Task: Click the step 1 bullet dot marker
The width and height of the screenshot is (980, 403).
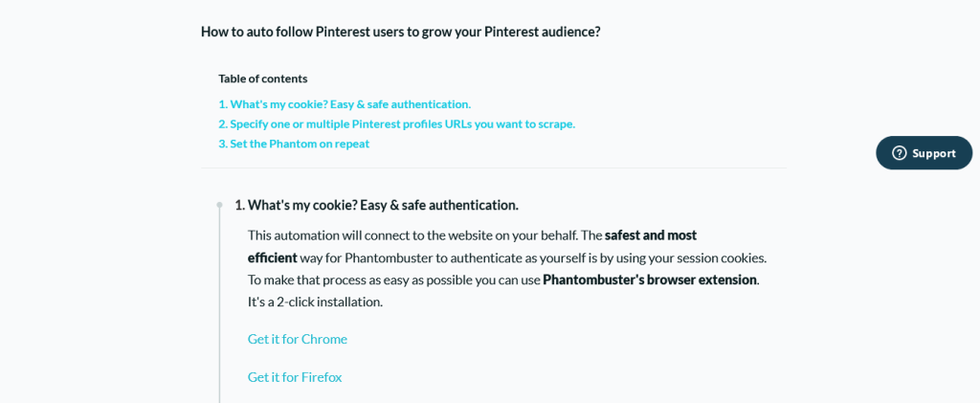Action: (219, 205)
